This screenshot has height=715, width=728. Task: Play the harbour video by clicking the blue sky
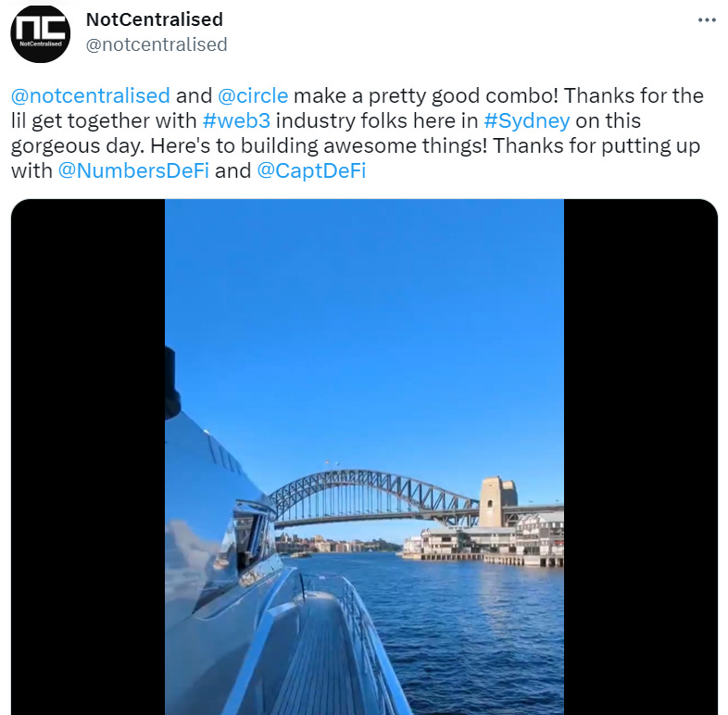365,325
